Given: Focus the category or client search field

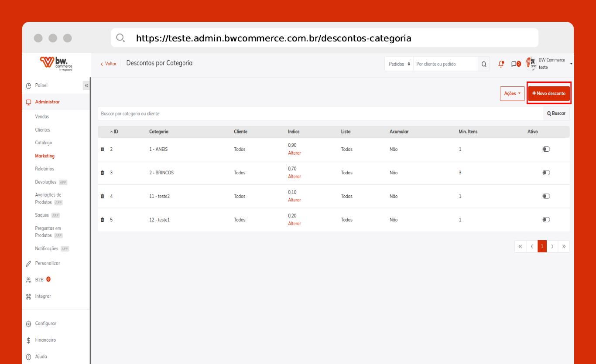Looking at the screenshot, I should (x=320, y=114).
